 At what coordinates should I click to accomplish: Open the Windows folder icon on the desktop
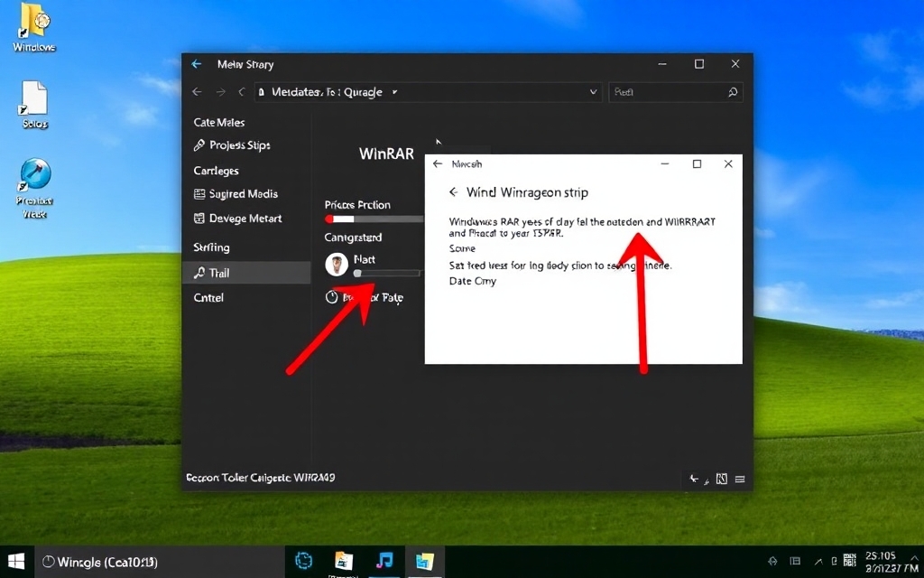[34, 22]
